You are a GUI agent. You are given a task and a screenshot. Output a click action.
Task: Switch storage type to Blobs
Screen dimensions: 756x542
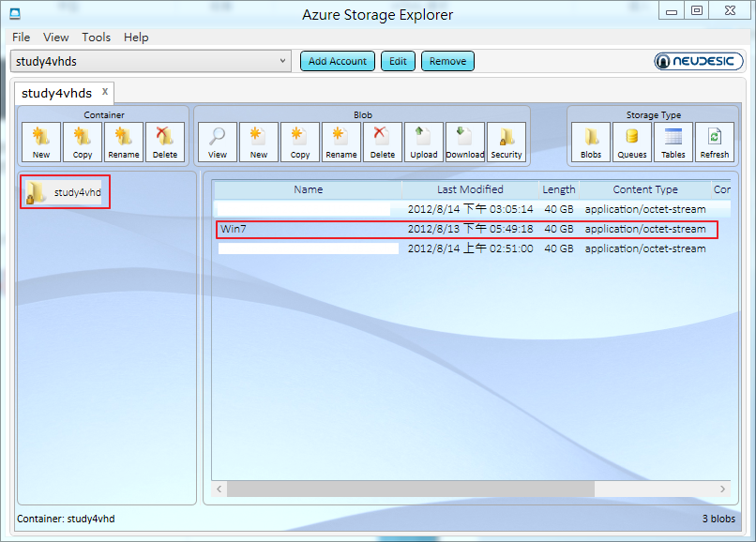pos(591,142)
